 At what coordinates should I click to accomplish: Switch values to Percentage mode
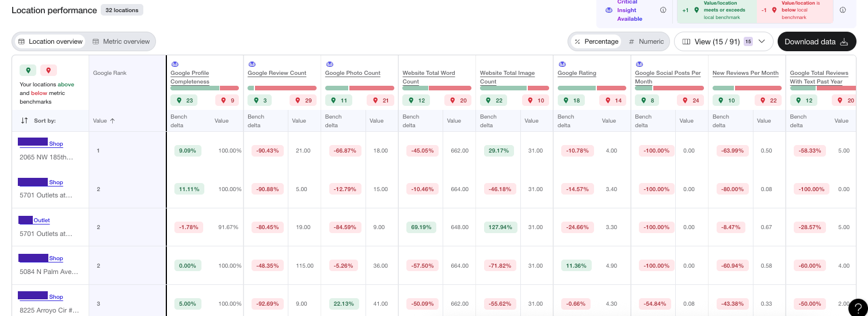click(x=596, y=41)
